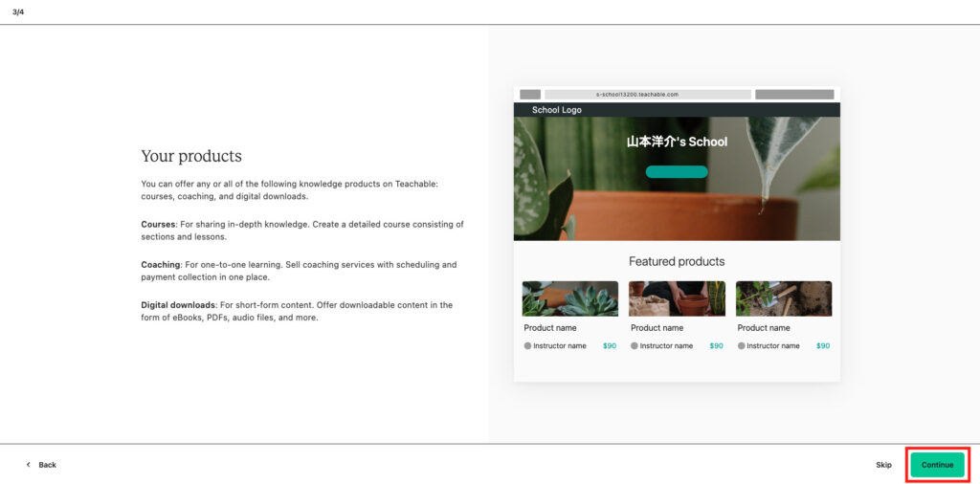Click the middle card's Product name
980x484 pixels.
tap(657, 328)
